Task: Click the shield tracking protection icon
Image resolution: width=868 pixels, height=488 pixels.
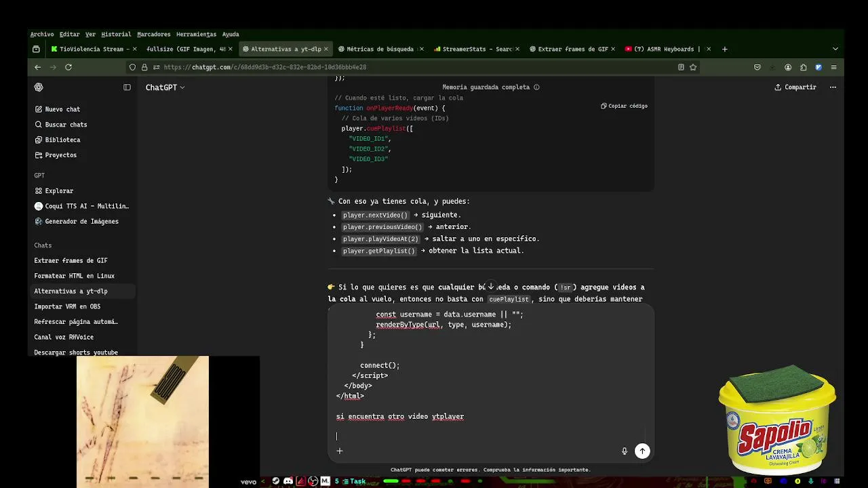Action: [x=132, y=67]
